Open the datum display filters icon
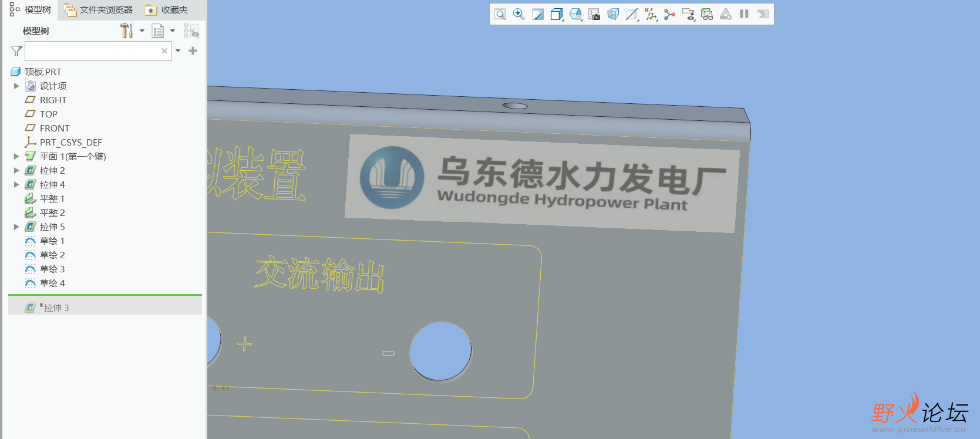Viewport: 980px width, 439px height. (651, 14)
